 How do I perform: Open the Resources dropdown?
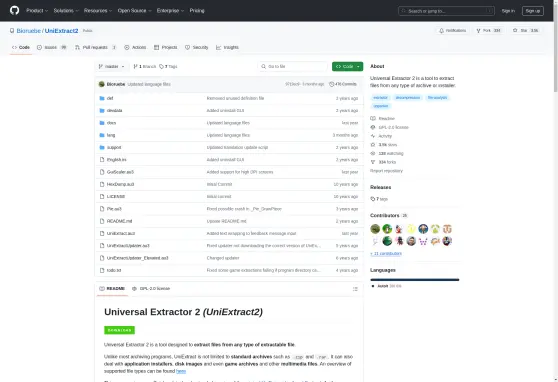point(98,11)
